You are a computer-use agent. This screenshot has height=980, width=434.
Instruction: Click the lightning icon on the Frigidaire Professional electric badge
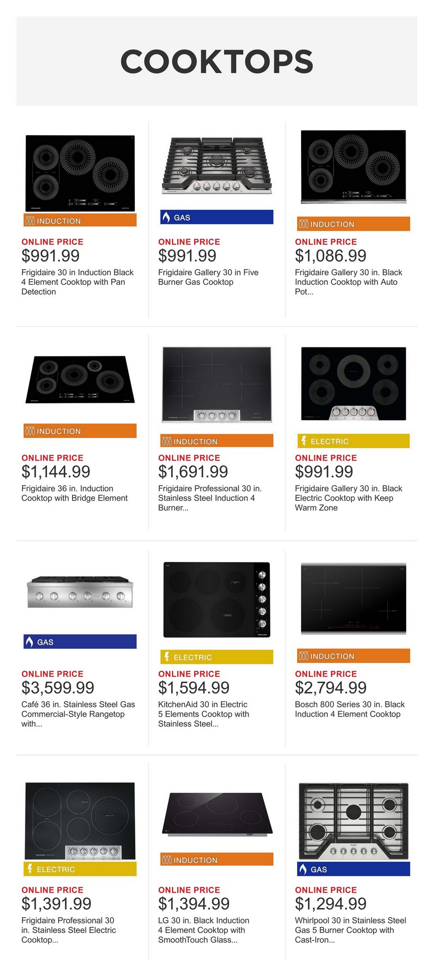30,869
